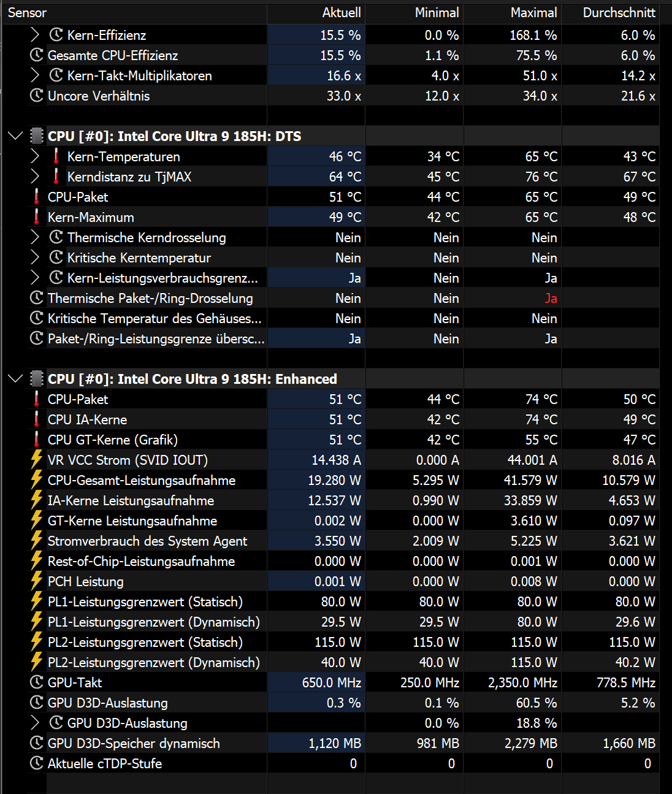Click the 18.8 % maximum value
Screen dimensions: 672x794
[x=538, y=723]
